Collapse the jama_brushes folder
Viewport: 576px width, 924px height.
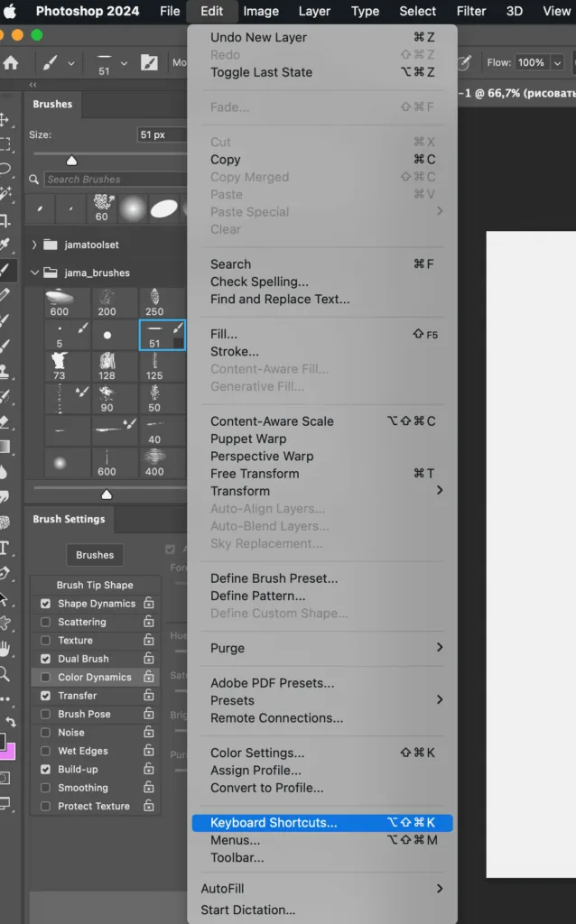click(34, 273)
